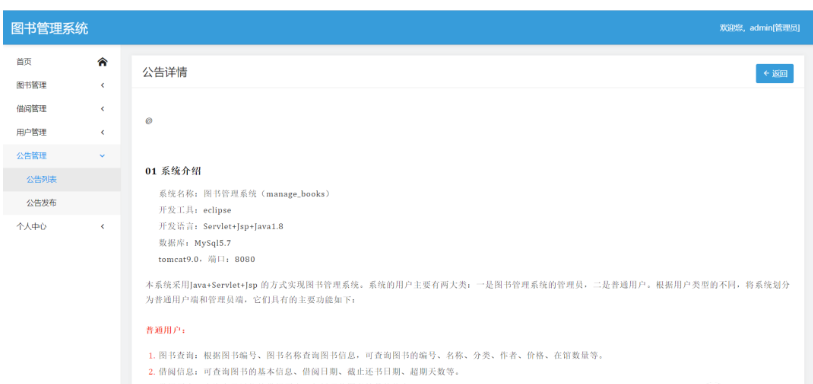
Task: Click the chevron next to 用户管理
Action: click(x=103, y=132)
